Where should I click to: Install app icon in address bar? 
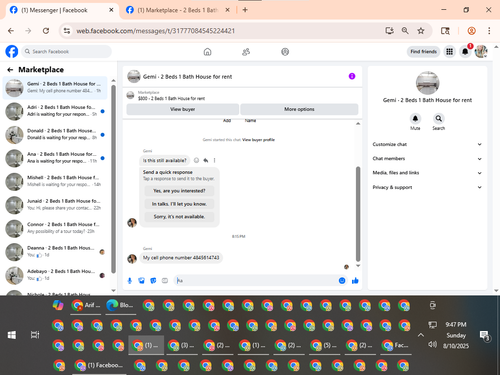pyautogui.click(x=389, y=31)
